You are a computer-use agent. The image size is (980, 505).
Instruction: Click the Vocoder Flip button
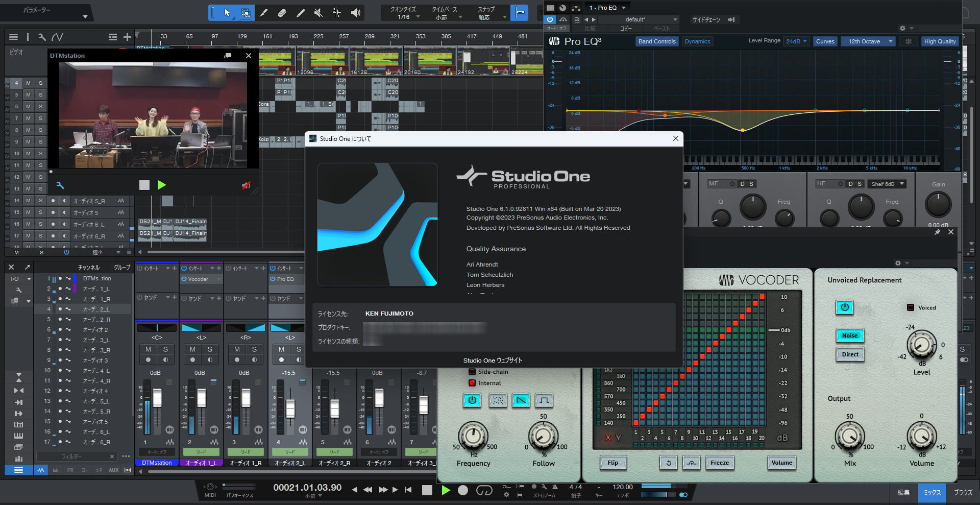click(612, 463)
